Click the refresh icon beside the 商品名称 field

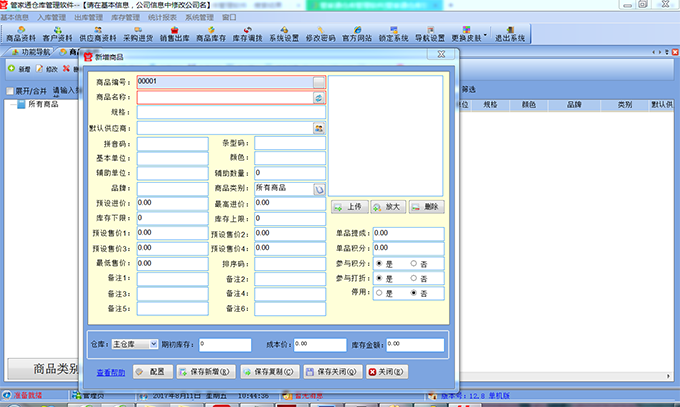(319, 98)
